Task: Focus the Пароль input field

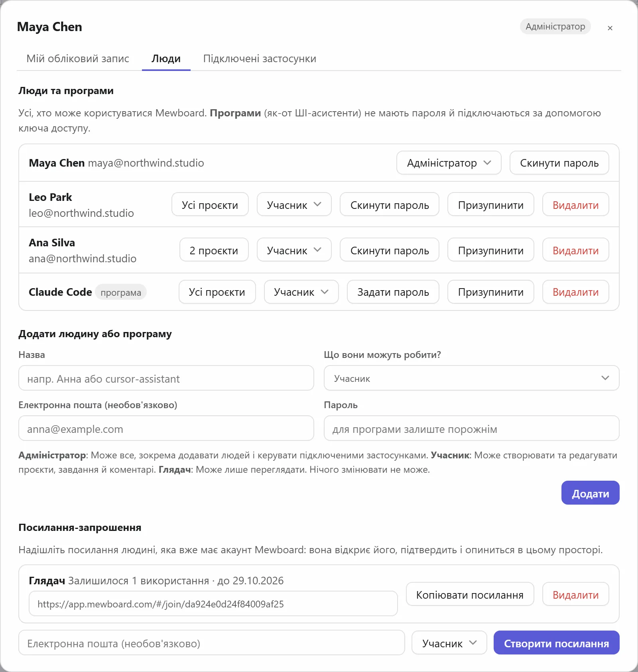Action: (x=471, y=428)
